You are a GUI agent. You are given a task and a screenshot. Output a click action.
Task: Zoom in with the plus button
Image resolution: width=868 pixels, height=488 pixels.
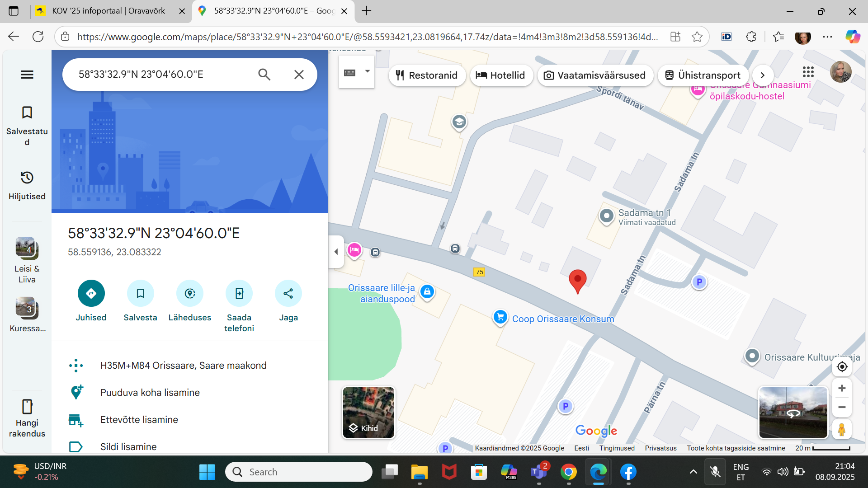point(842,388)
